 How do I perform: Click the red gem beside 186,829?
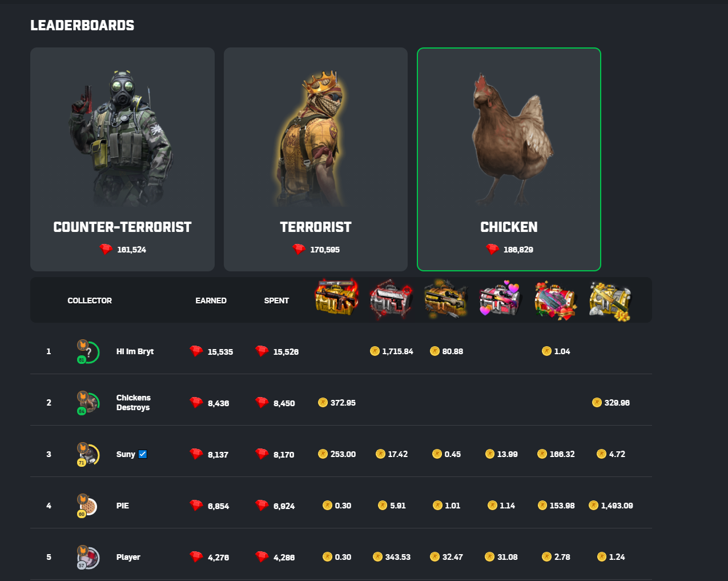[x=492, y=249]
